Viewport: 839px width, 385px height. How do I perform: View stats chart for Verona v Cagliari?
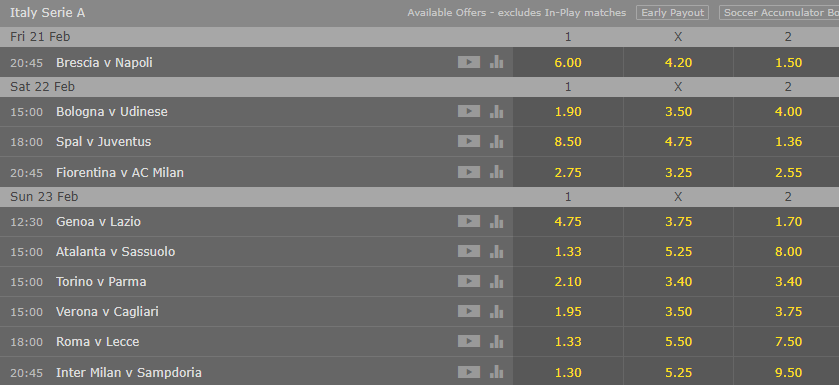point(497,311)
